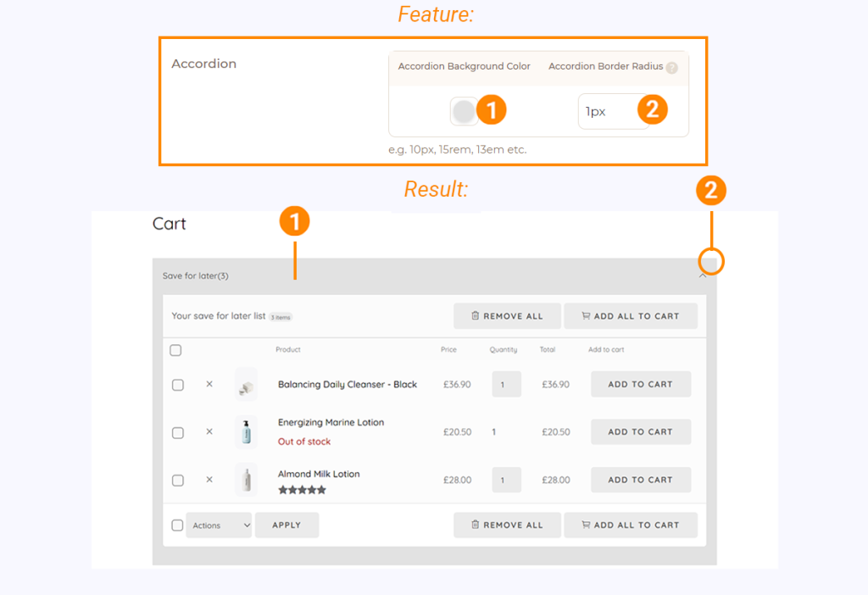The width and height of the screenshot is (868, 595).
Task: Open the Balancing Daily Cleanser - Black link
Action: click(x=347, y=385)
